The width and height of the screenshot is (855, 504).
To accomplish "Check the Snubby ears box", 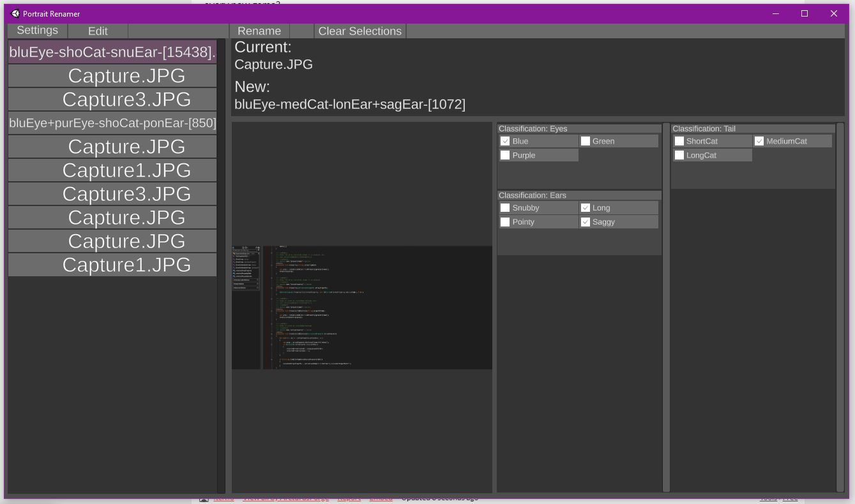I will pyautogui.click(x=505, y=207).
